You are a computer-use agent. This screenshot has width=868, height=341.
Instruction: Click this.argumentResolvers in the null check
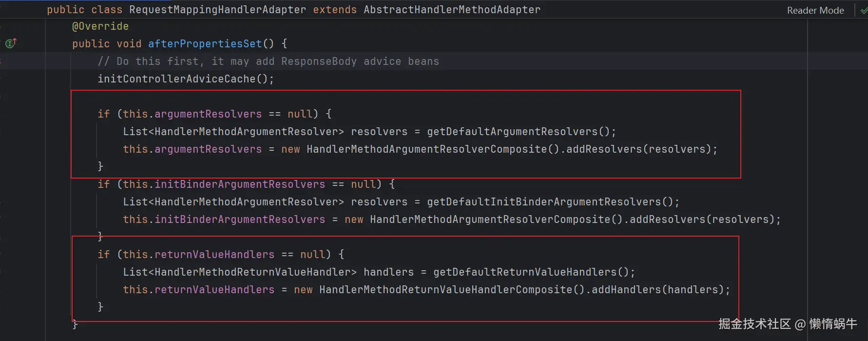192,114
